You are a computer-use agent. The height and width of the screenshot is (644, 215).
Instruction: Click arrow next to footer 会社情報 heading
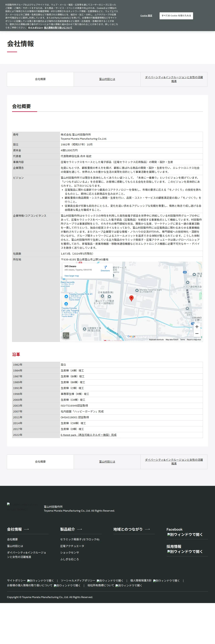pyautogui.click(x=26, y=529)
